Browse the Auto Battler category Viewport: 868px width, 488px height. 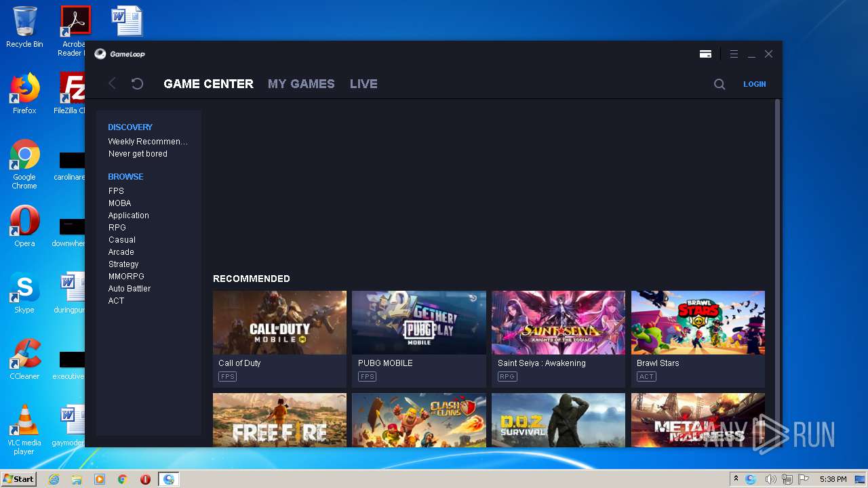pos(130,289)
